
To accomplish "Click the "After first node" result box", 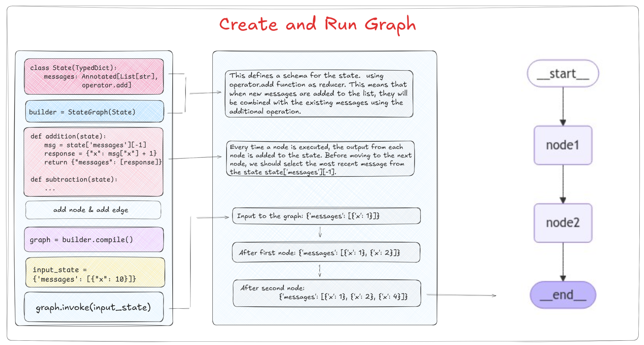I will tap(326, 253).
